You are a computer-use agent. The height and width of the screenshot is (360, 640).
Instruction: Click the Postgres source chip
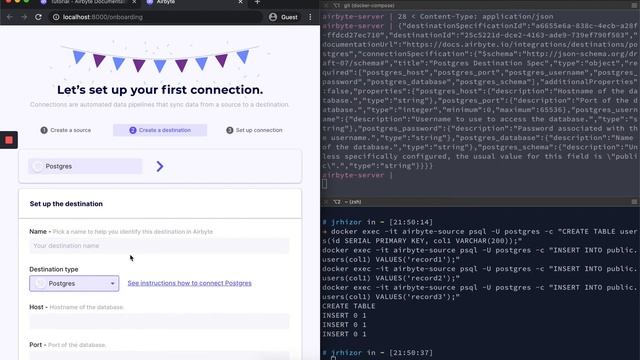85,166
